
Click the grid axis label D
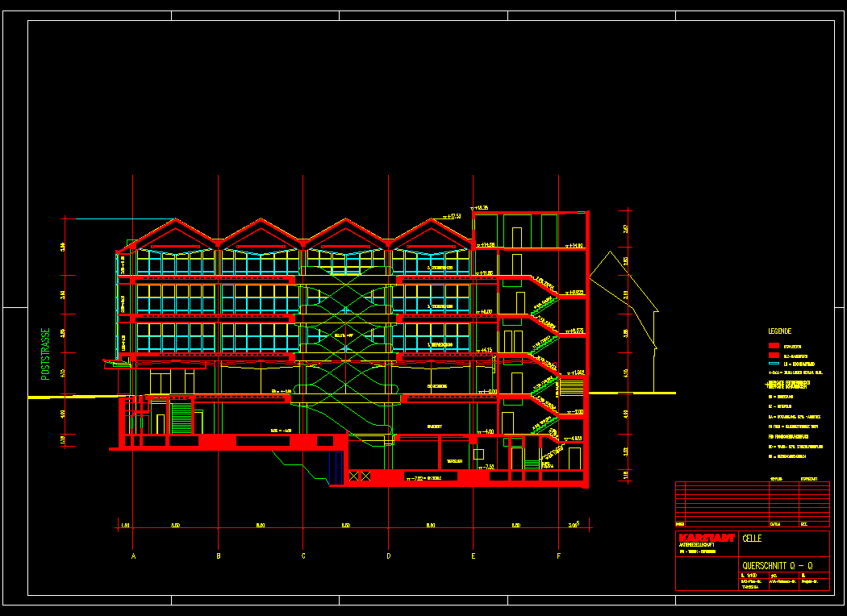click(388, 556)
